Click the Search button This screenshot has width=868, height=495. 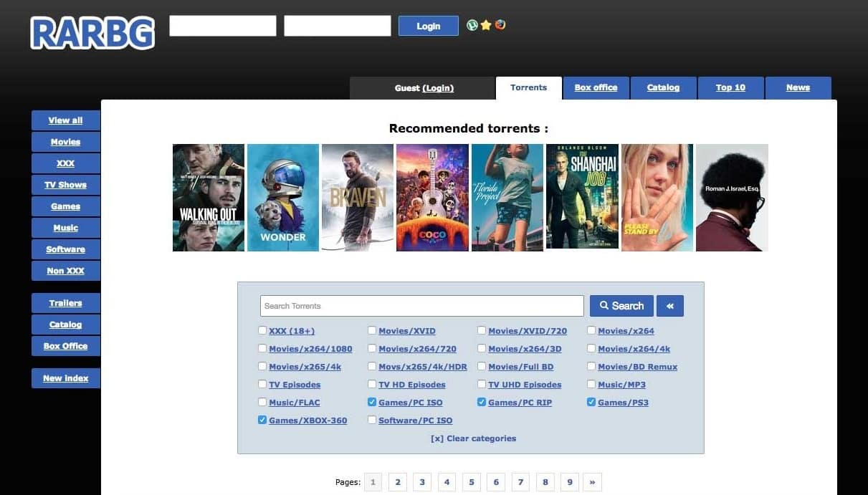tap(621, 306)
